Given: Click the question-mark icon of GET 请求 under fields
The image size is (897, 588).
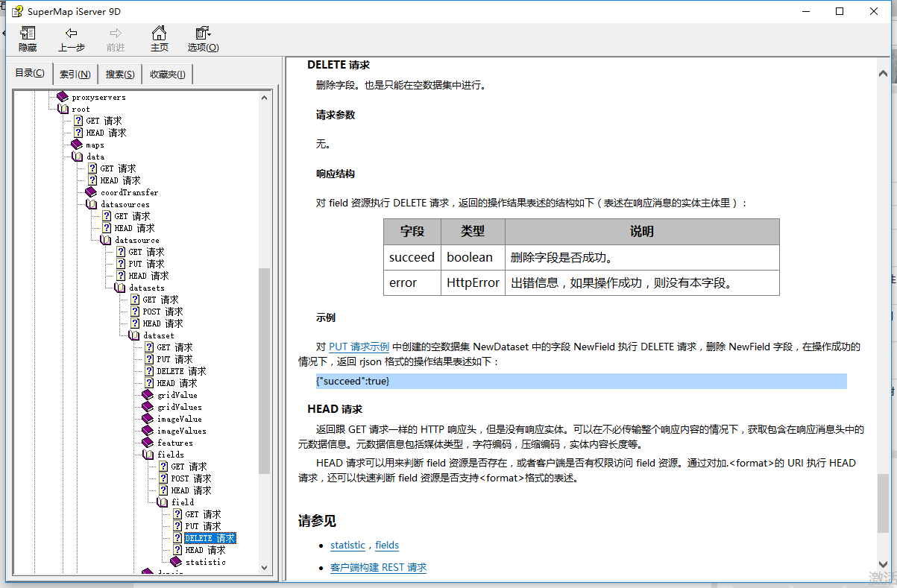Looking at the screenshot, I should pyautogui.click(x=163, y=467).
